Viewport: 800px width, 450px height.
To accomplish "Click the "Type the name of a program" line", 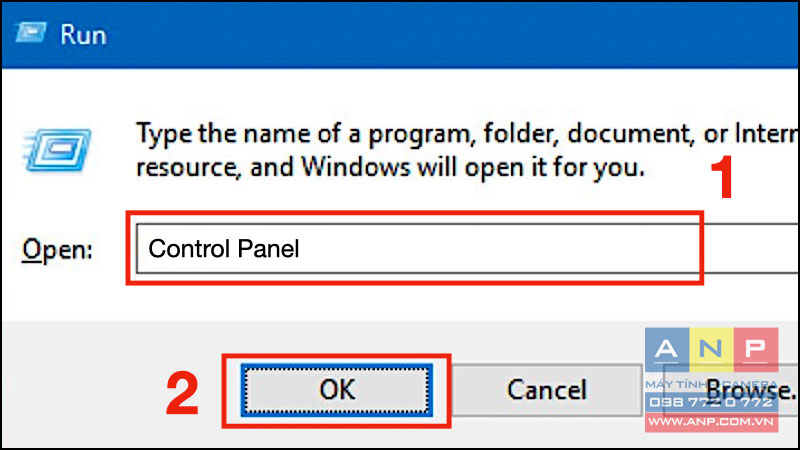I will pyautogui.click(x=467, y=135).
